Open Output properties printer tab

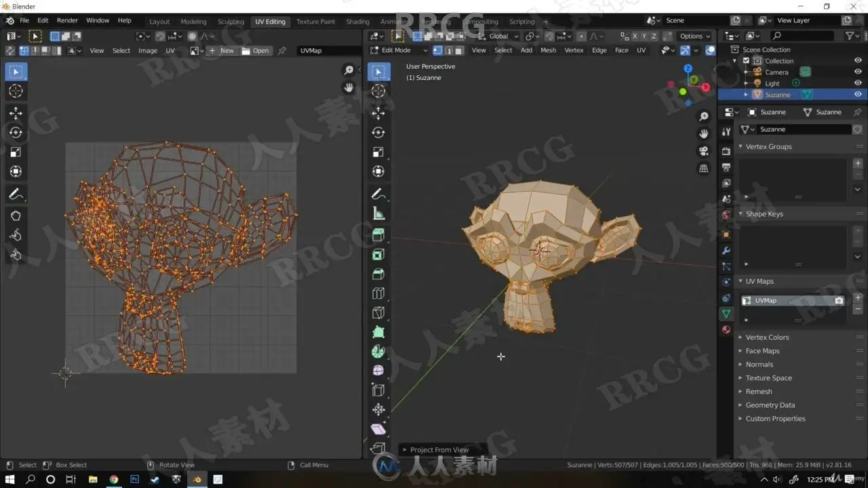pos(726,167)
